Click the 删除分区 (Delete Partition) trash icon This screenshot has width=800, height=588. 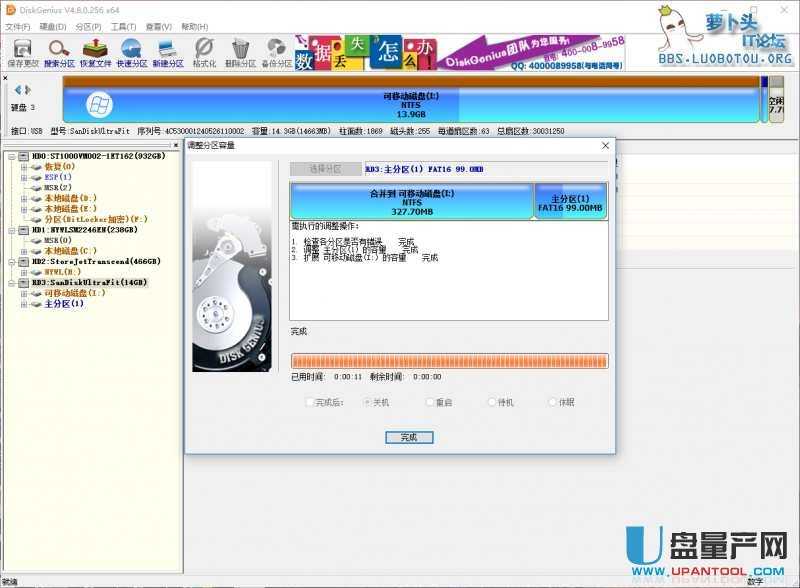point(240,51)
